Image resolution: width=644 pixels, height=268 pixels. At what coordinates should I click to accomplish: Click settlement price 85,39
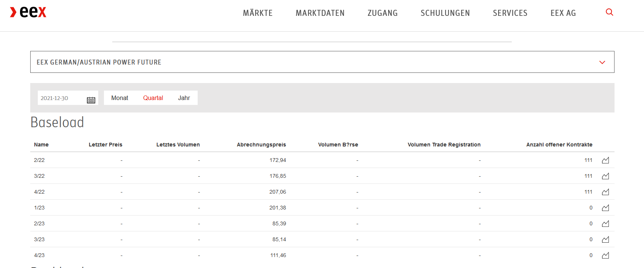(279, 223)
